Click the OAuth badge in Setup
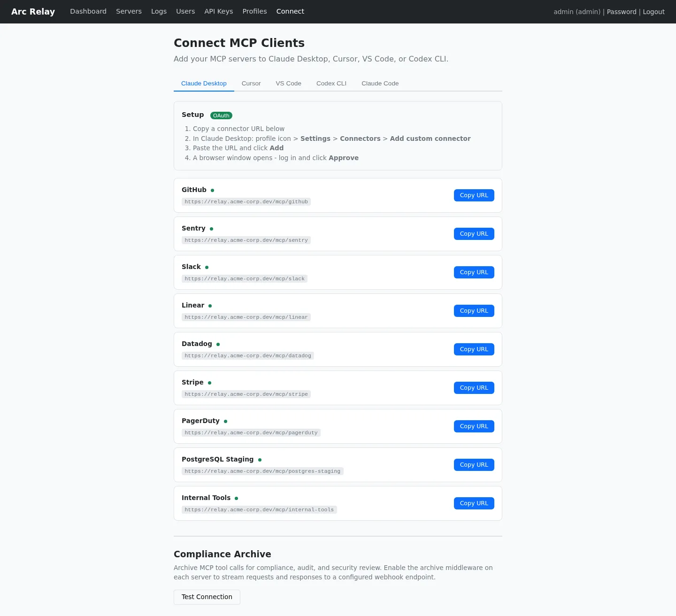The height and width of the screenshot is (616, 676). pyautogui.click(x=221, y=115)
